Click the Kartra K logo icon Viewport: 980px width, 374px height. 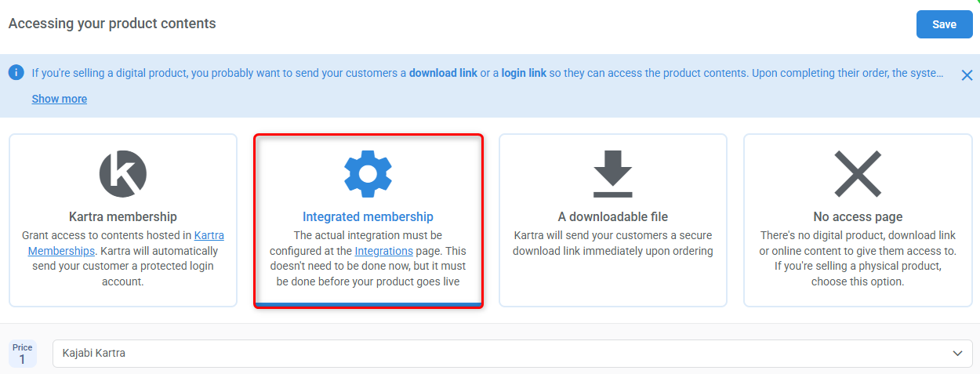pos(123,173)
